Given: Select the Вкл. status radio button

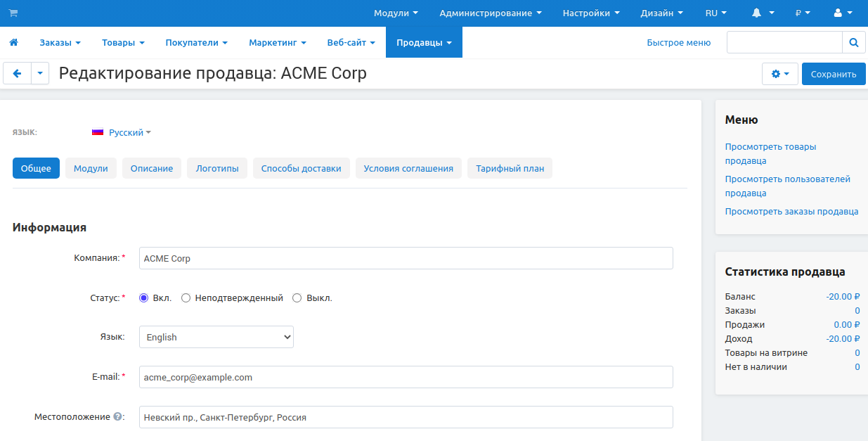Looking at the screenshot, I should (x=144, y=298).
